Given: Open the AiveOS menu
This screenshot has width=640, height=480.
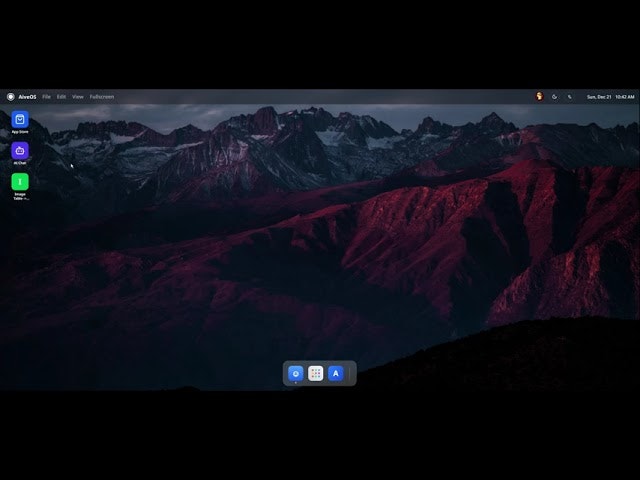Looking at the screenshot, I should (27, 97).
